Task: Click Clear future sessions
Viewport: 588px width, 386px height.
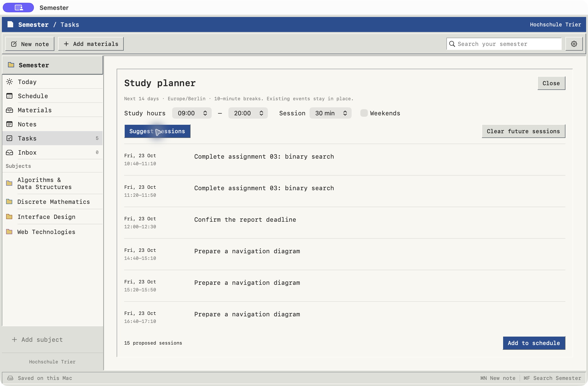Action: pyautogui.click(x=523, y=131)
